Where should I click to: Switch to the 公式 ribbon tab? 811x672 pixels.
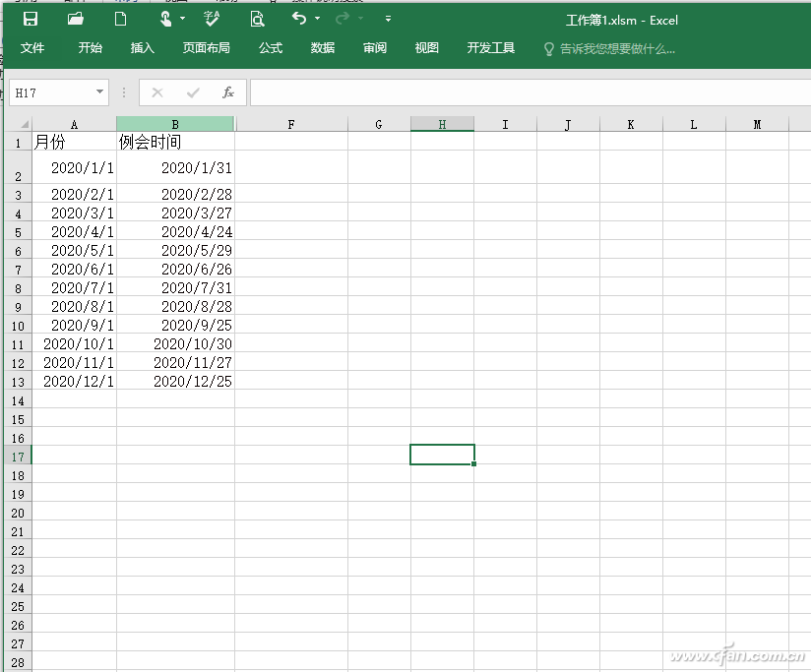pyautogui.click(x=271, y=48)
